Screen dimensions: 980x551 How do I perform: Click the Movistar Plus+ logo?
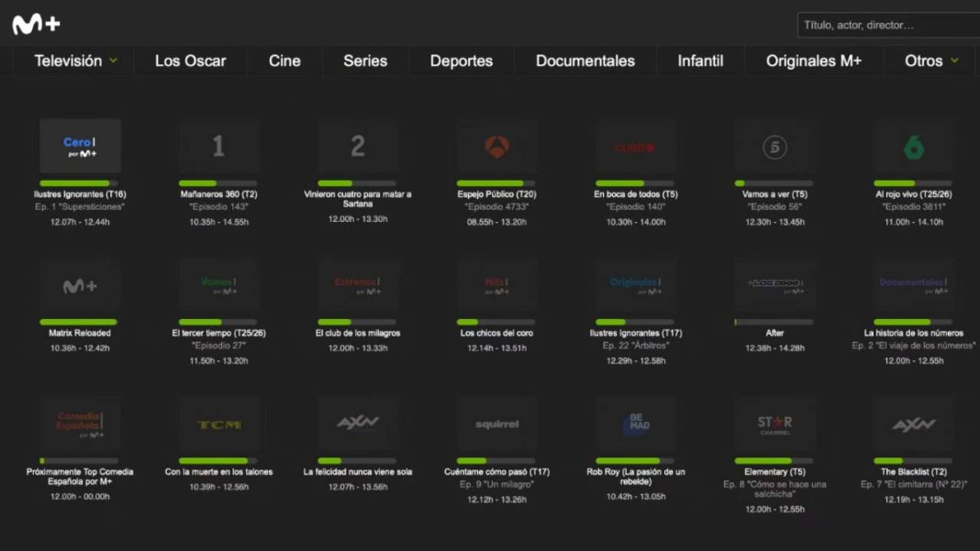tap(37, 25)
